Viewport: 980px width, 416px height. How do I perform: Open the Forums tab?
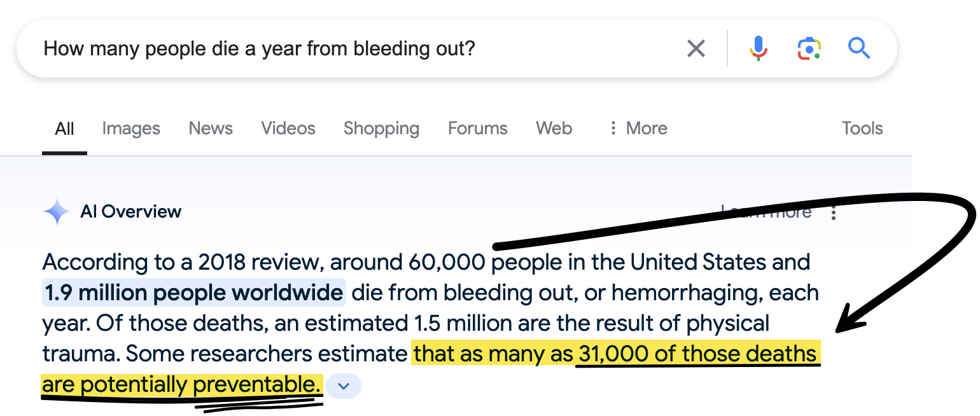coord(477,128)
